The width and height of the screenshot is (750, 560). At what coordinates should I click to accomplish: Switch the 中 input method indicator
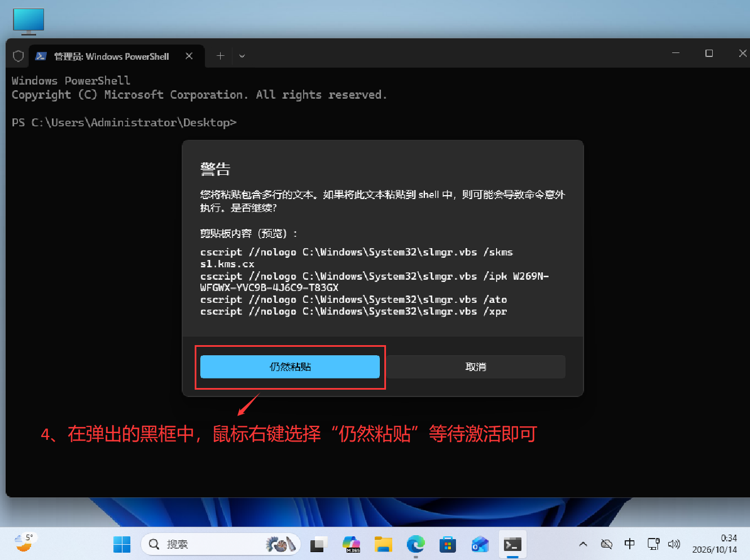point(630,544)
